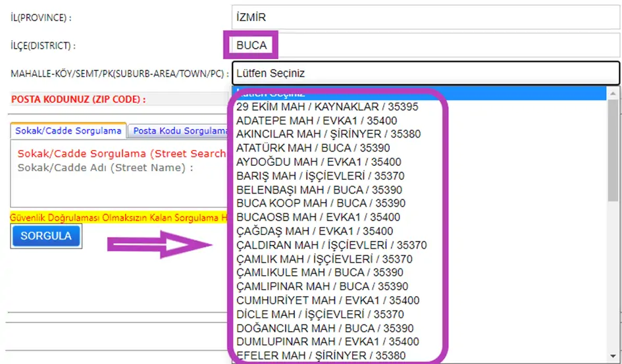Open the İlçe (District) dropdown showing BUCA
622x364 pixels.
(x=425, y=45)
